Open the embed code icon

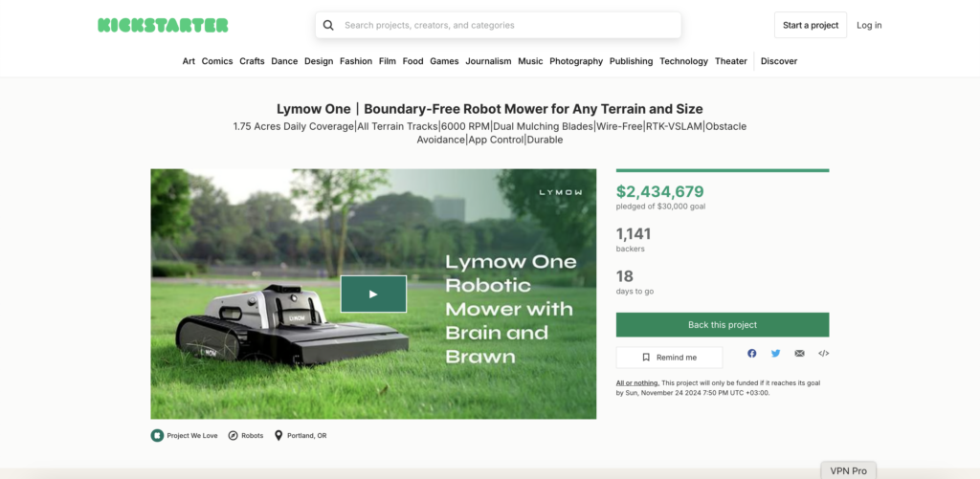824,354
